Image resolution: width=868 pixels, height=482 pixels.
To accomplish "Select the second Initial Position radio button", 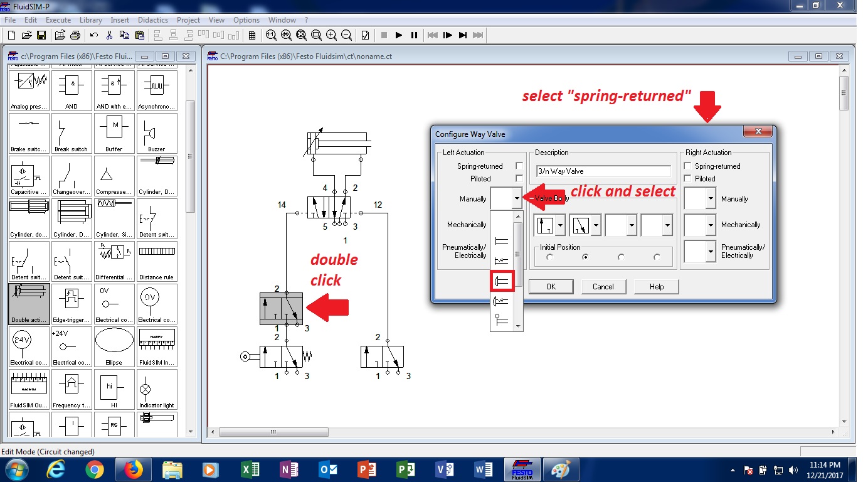I will click(x=585, y=257).
